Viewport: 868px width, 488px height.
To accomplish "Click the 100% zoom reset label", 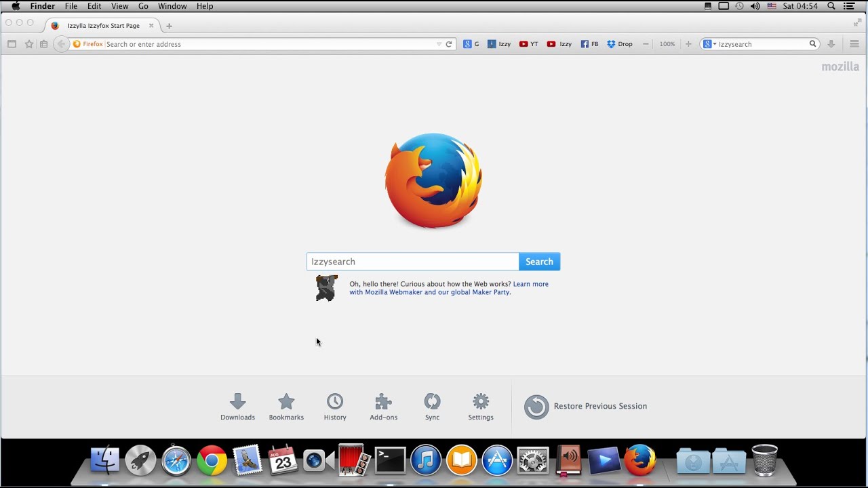I will coord(667,44).
